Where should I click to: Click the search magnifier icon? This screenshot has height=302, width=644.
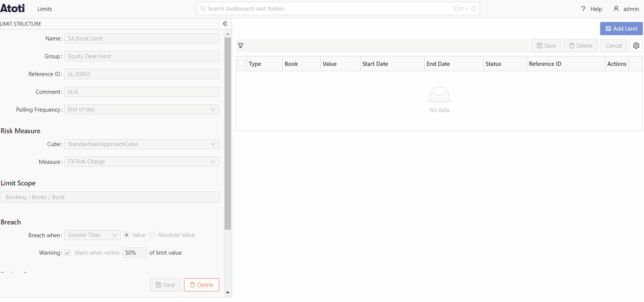coord(203,9)
